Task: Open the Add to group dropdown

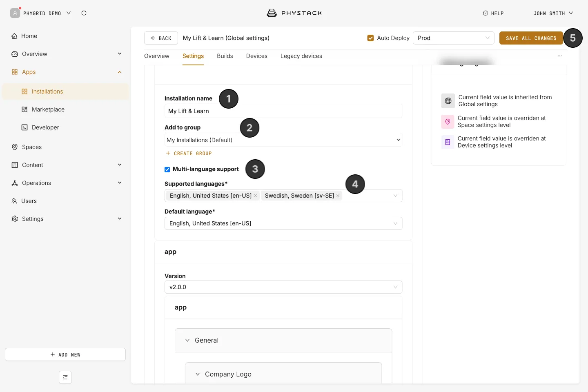Action: click(x=283, y=140)
